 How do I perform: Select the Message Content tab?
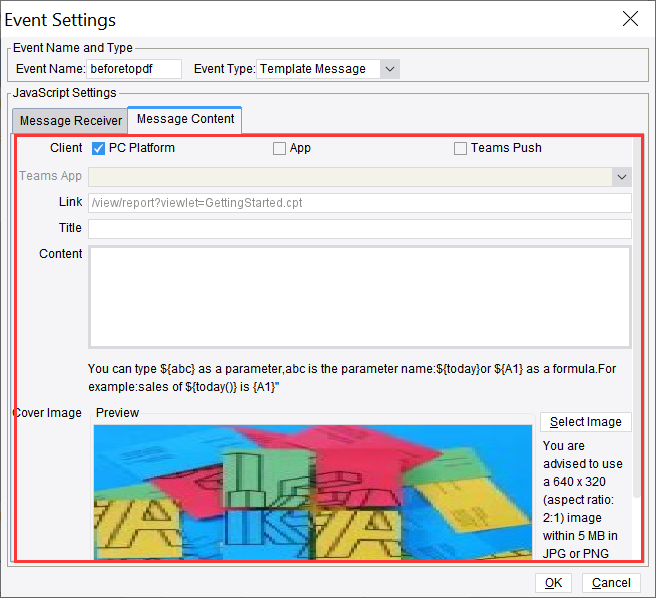[185, 119]
